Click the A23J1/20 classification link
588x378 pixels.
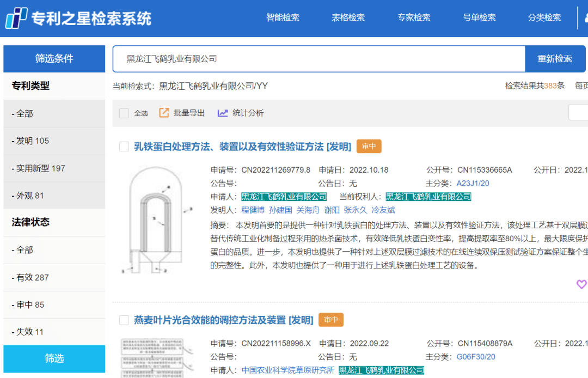[x=473, y=184]
